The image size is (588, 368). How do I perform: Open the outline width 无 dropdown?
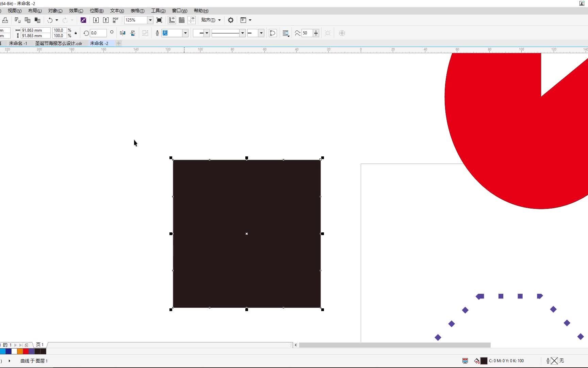[185, 33]
